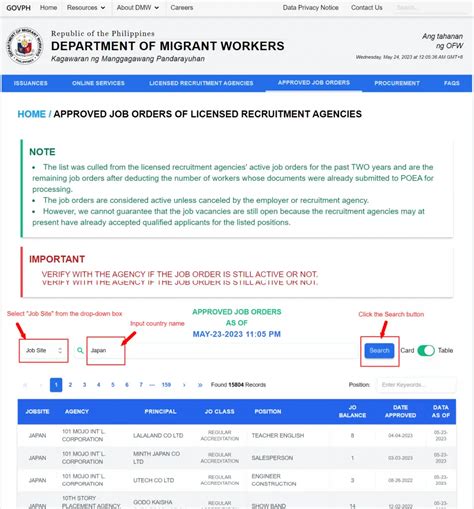Click the 10TH STORY PLACEMENT AGENCY cell
The width and height of the screenshot is (474, 509).
pyautogui.click(x=91, y=502)
